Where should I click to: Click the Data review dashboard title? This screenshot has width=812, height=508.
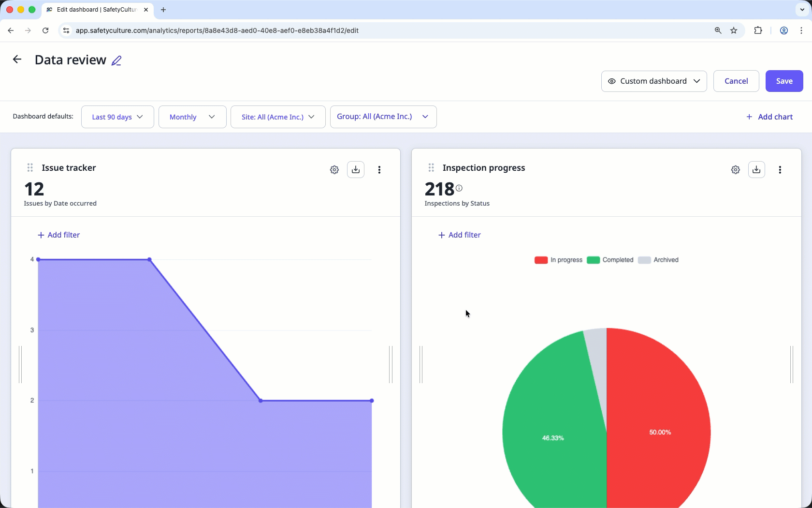(x=71, y=60)
